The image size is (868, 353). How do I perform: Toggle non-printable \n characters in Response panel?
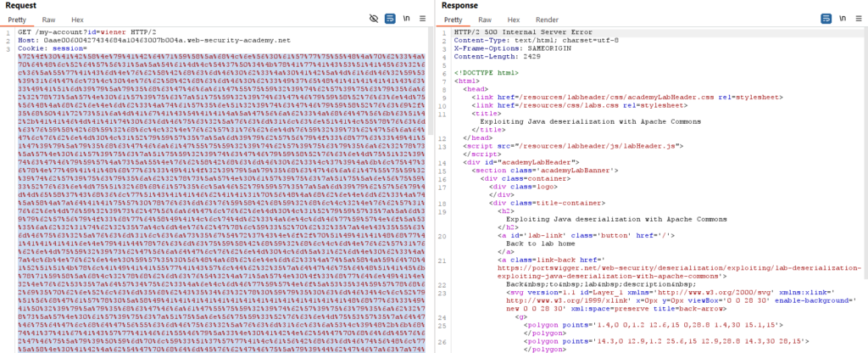tap(843, 19)
